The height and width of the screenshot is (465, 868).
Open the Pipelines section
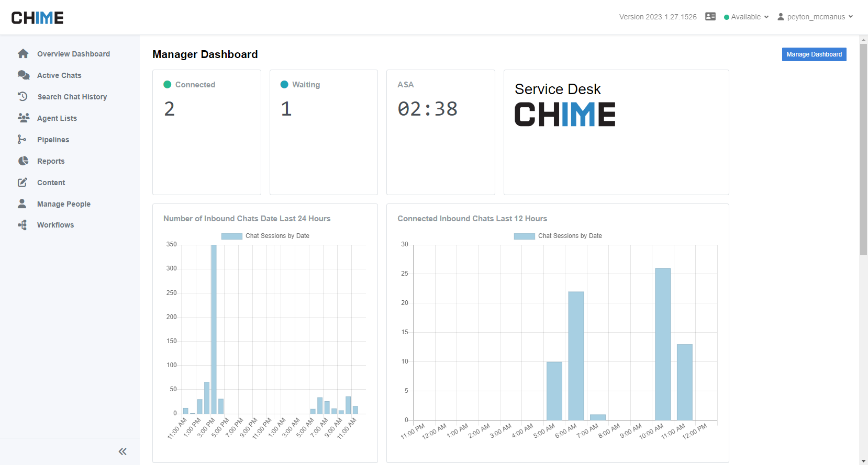tap(53, 140)
